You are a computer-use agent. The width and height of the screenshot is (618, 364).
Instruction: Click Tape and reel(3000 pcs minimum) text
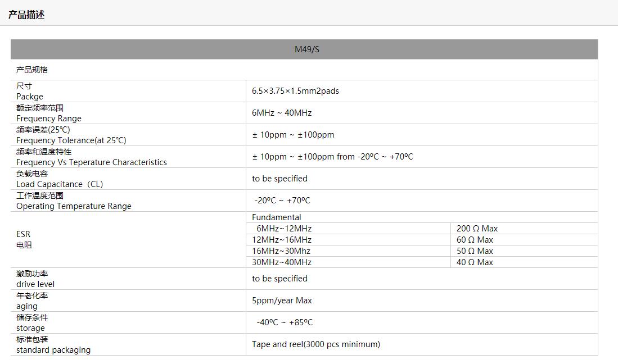(x=316, y=344)
